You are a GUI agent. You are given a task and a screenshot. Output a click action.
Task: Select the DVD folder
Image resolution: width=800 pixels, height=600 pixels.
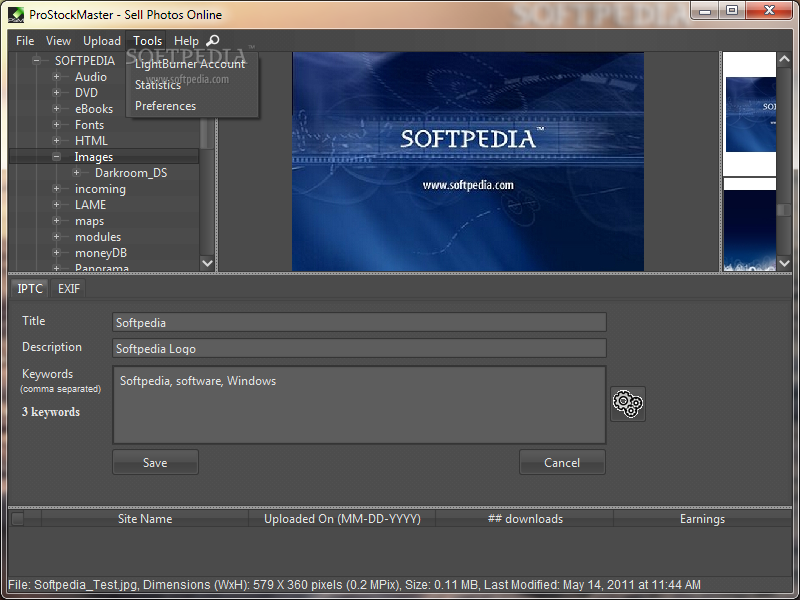(x=86, y=92)
